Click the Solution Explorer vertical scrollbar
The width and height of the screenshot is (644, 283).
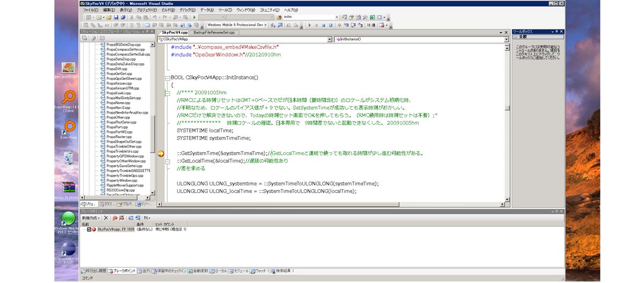pos(153,119)
